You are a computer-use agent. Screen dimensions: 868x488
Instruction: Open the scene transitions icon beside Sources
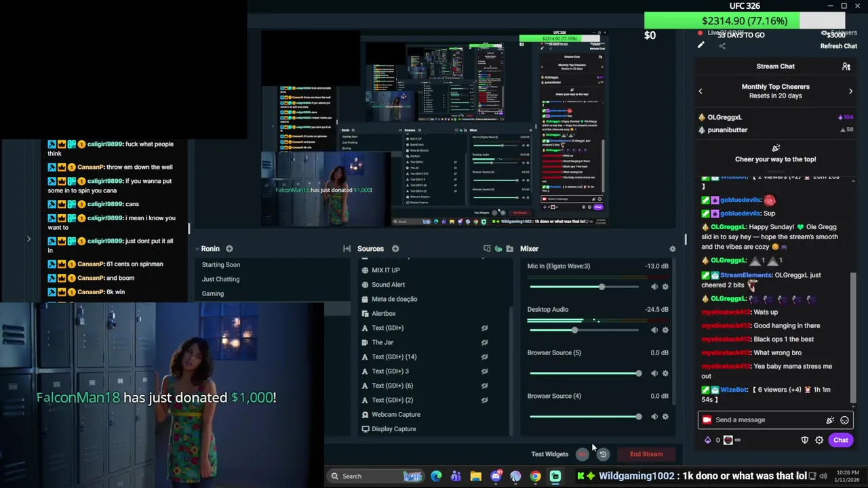347,249
